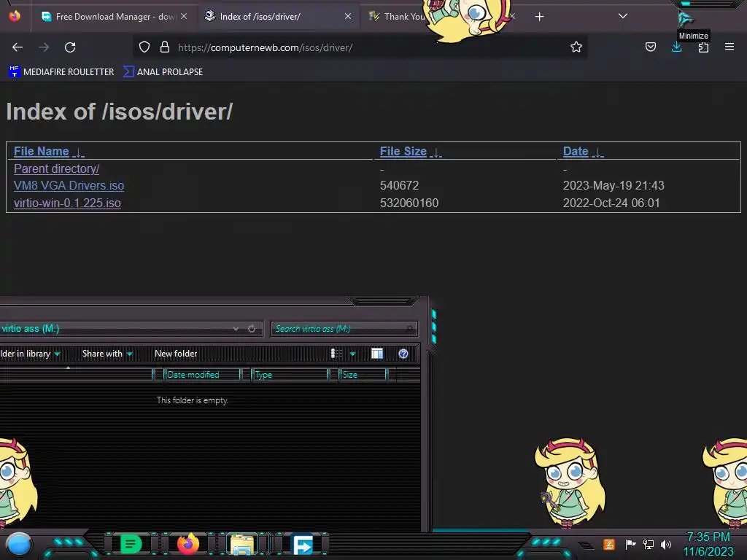Open Explorer help question mark icon
Screen dimensions: 747x560
(x=403, y=354)
